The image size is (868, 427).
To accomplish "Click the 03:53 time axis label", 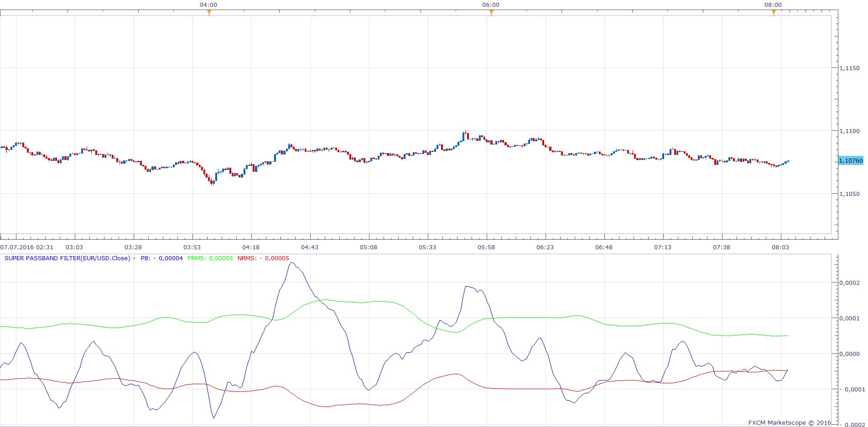I will [192, 247].
